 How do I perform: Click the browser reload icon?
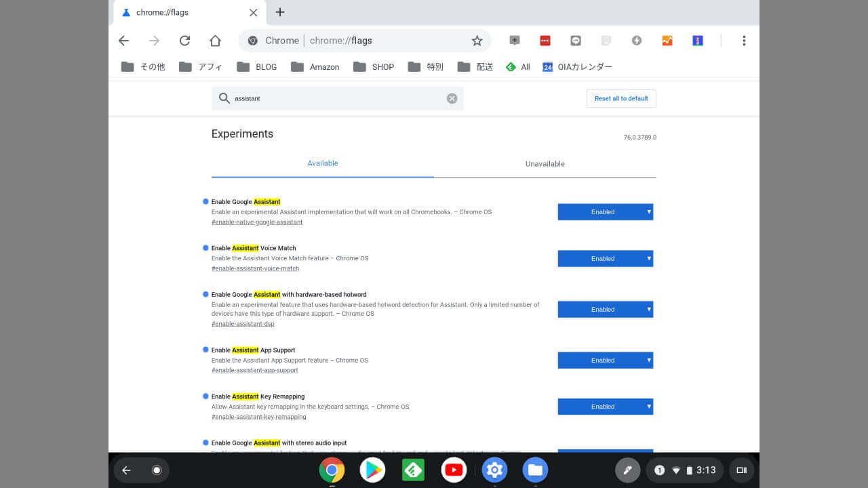(x=184, y=41)
